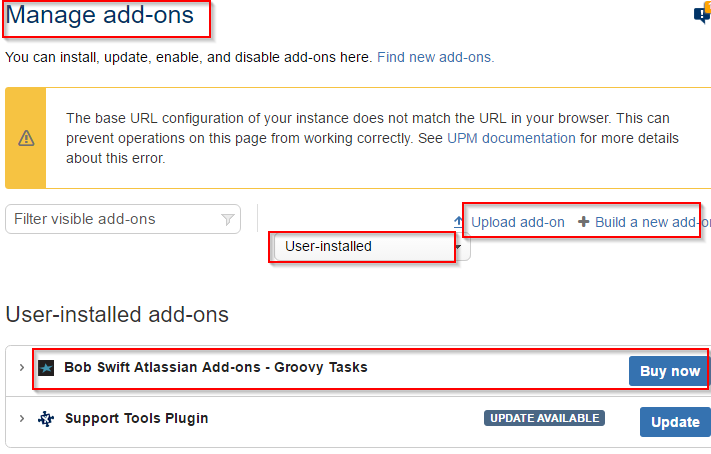The width and height of the screenshot is (711, 454).
Task: Click the upload arrow icon
Action: click(458, 222)
